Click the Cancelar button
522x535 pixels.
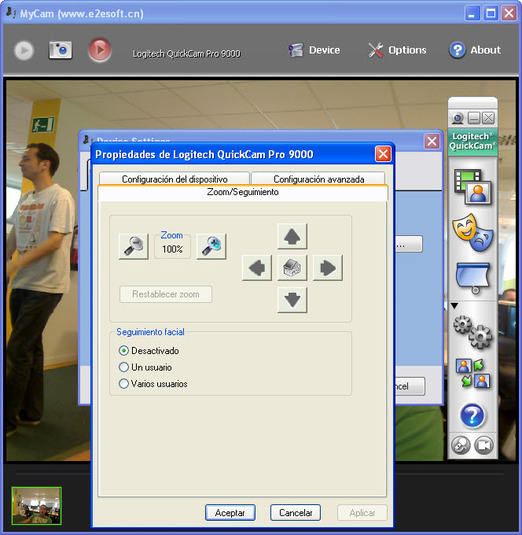(x=295, y=512)
